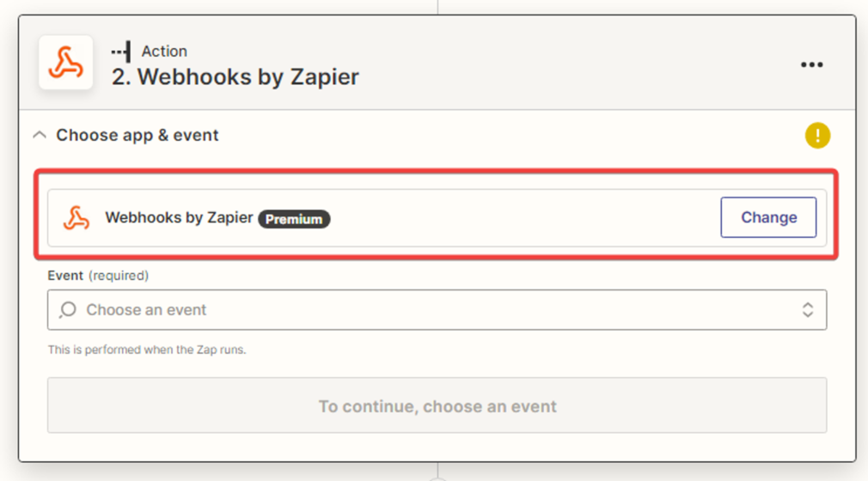This screenshot has height=481, width=868.
Task: Click 'To continue, choose an event' button
Action: (x=437, y=405)
